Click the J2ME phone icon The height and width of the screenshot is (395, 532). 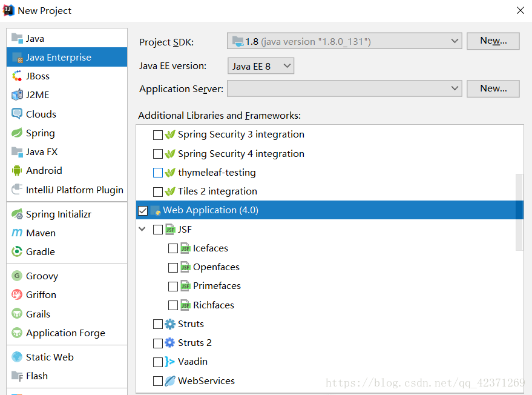click(x=17, y=95)
